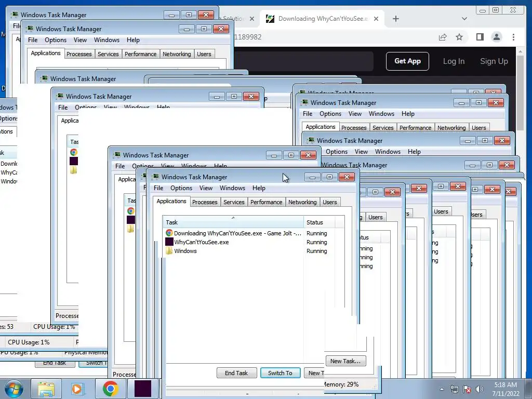Open Help menu in front Task Manager

point(259,188)
